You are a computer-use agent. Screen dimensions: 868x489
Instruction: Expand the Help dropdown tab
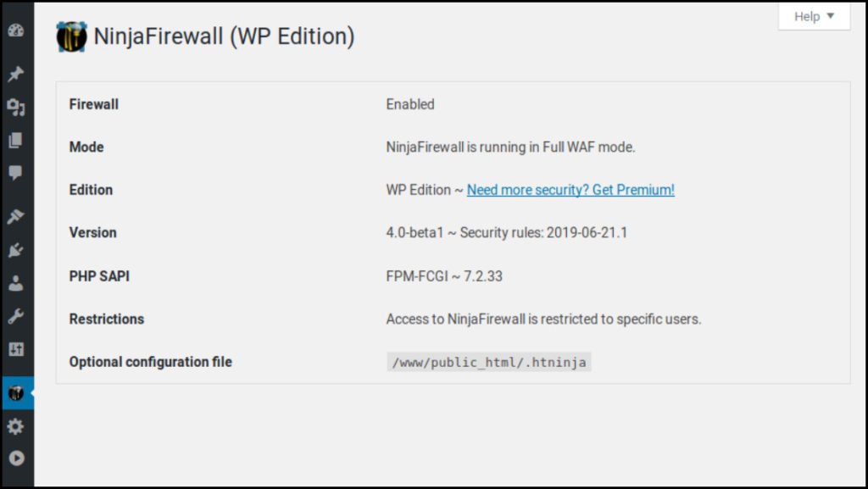point(814,16)
